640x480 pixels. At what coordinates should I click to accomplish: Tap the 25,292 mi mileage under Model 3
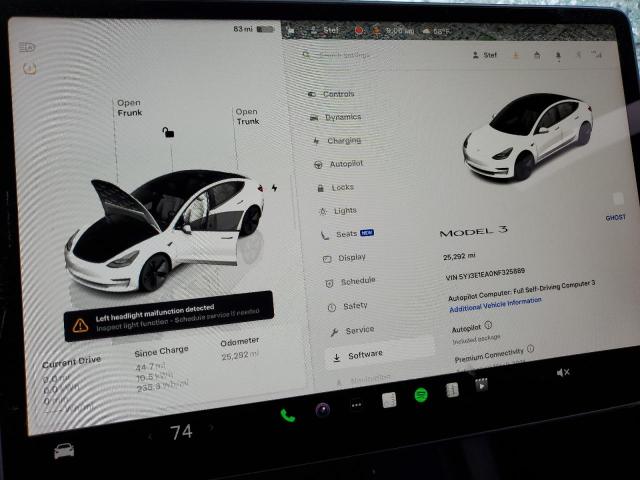click(x=459, y=256)
